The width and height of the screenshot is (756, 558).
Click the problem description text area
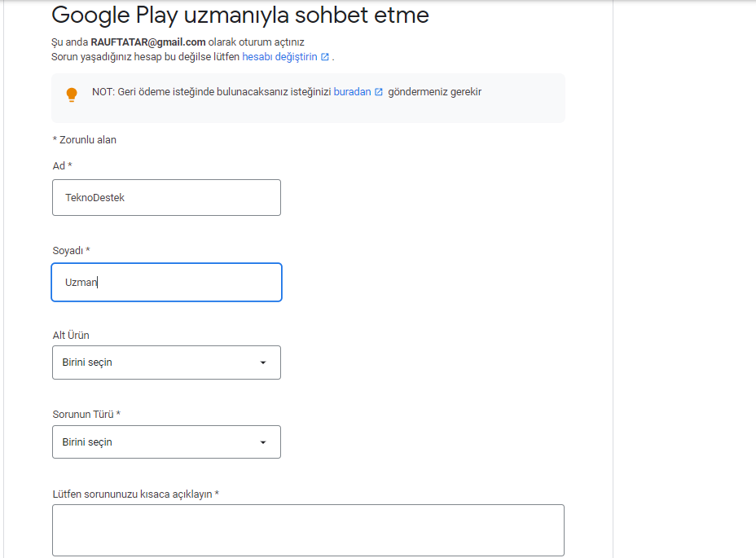308,530
